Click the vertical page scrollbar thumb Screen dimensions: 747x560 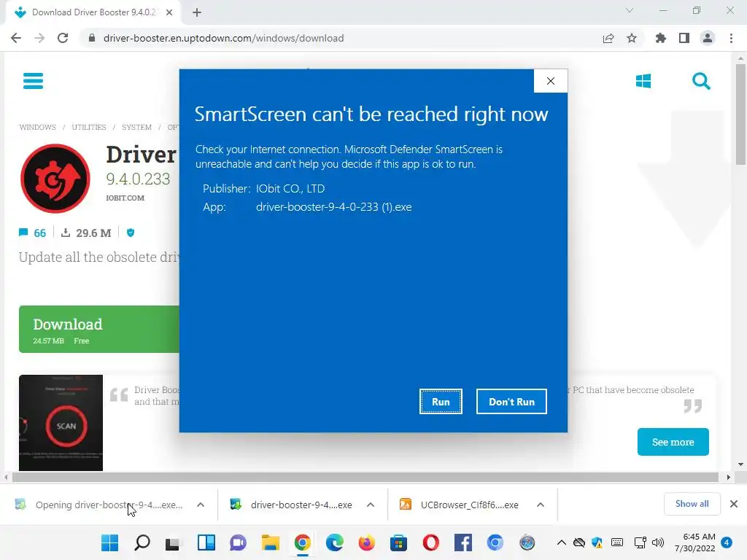click(740, 114)
